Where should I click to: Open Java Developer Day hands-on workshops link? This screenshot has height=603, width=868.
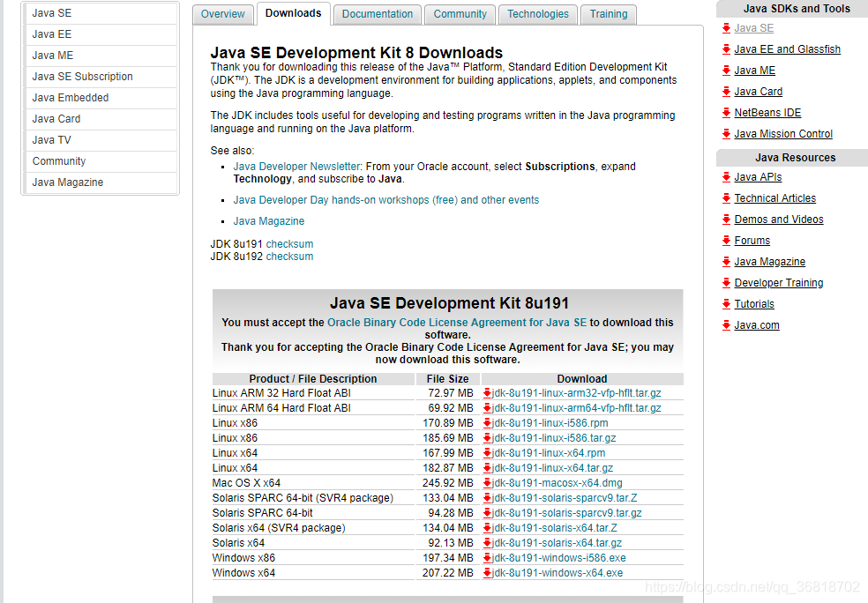(x=385, y=200)
